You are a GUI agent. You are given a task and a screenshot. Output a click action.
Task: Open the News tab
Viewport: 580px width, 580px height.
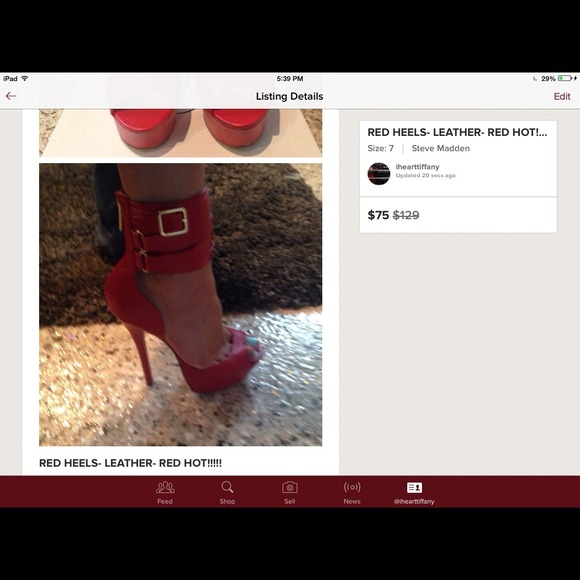(x=352, y=493)
